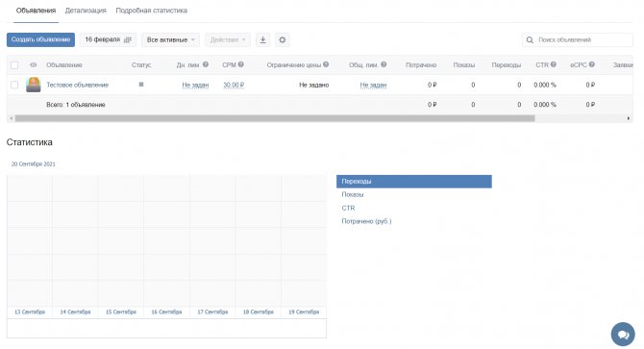Click the search magnifier icon
The height and width of the screenshot is (349, 644).
point(530,39)
